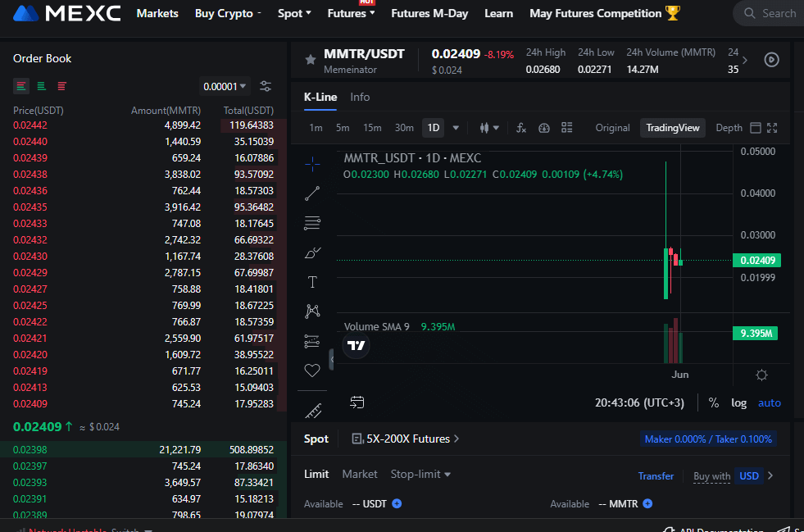Select the Fibonacci retracement lines tool

tap(312, 223)
